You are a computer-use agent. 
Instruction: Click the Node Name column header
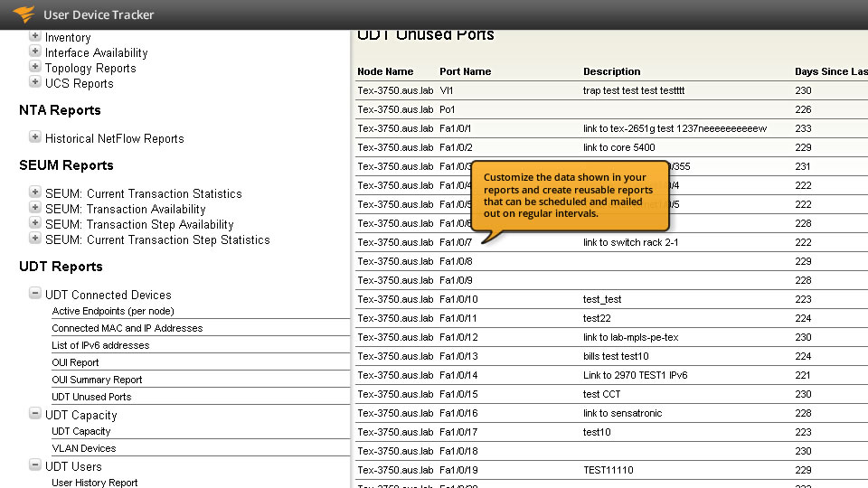click(385, 71)
